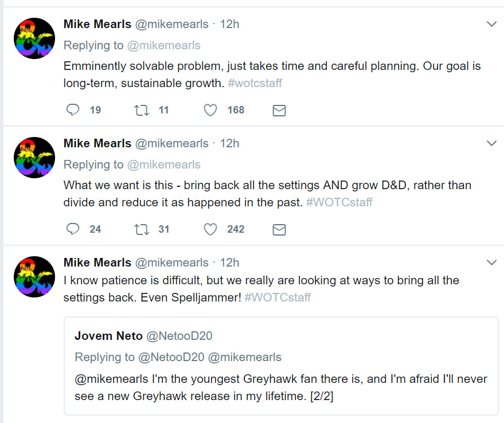Expand options for the first Mike Mearls tweet
This screenshot has width=504, height=423.
click(491, 24)
